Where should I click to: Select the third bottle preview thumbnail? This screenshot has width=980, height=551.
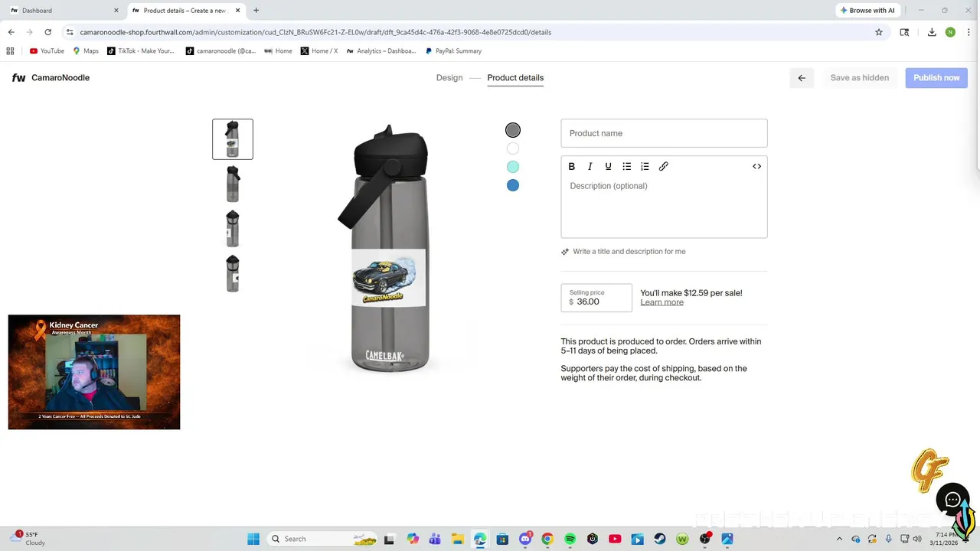[x=233, y=228]
